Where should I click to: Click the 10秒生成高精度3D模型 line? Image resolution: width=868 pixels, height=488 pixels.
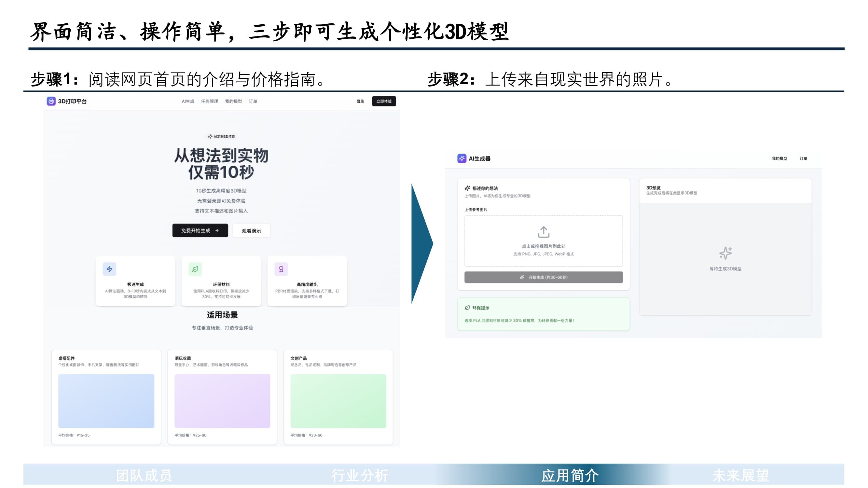click(x=221, y=191)
